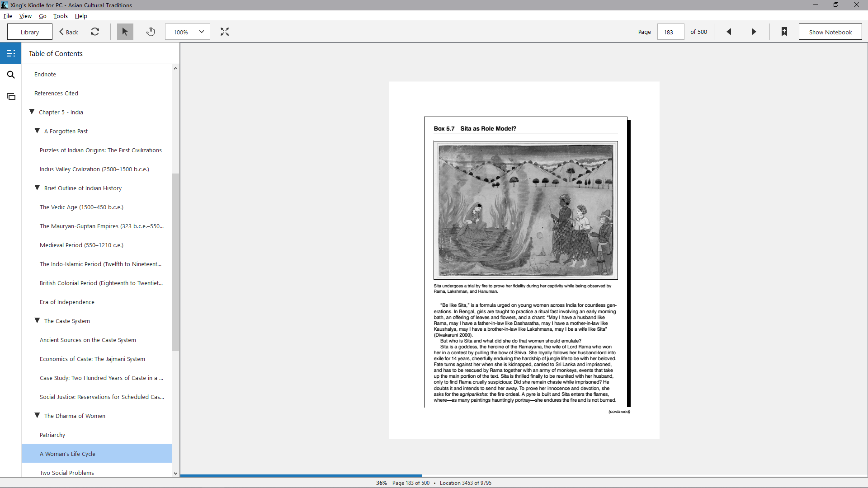The height and width of the screenshot is (488, 868).
Task: Toggle full screen mode icon
Action: (225, 32)
